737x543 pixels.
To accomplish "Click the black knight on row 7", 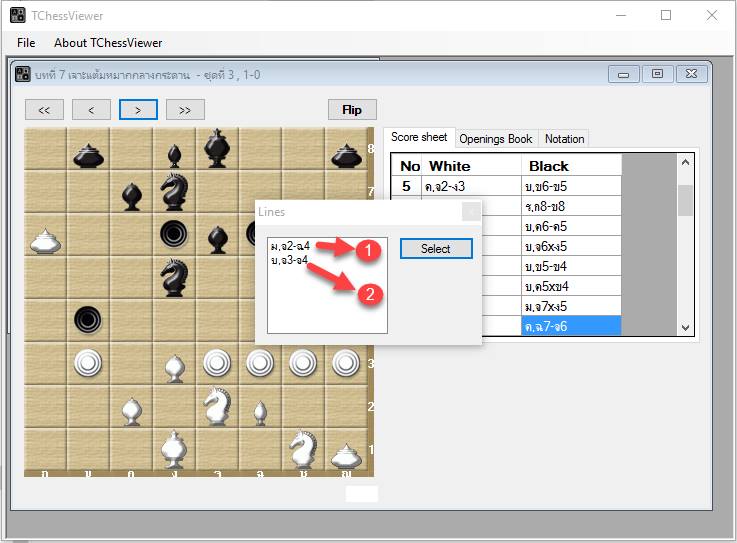I will [174, 190].
